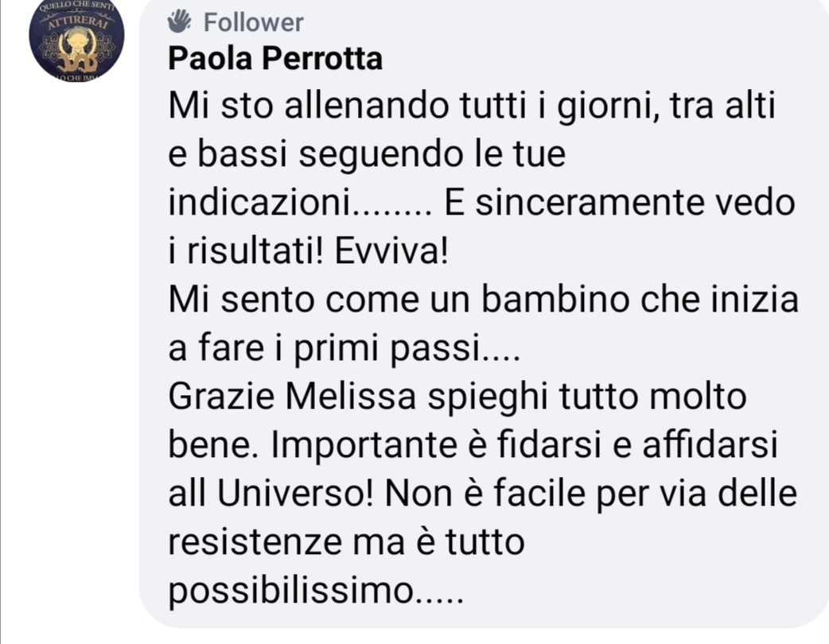Click the word 'indicazioni' in the comment
This screenshot has height=644, width=829.
point(259,202)
